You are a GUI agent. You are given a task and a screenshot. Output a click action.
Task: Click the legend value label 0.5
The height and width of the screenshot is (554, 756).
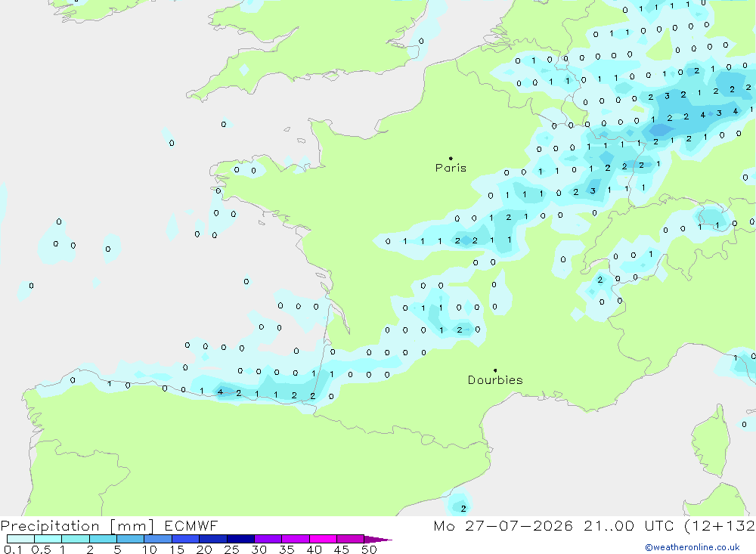tap(42, 549)
